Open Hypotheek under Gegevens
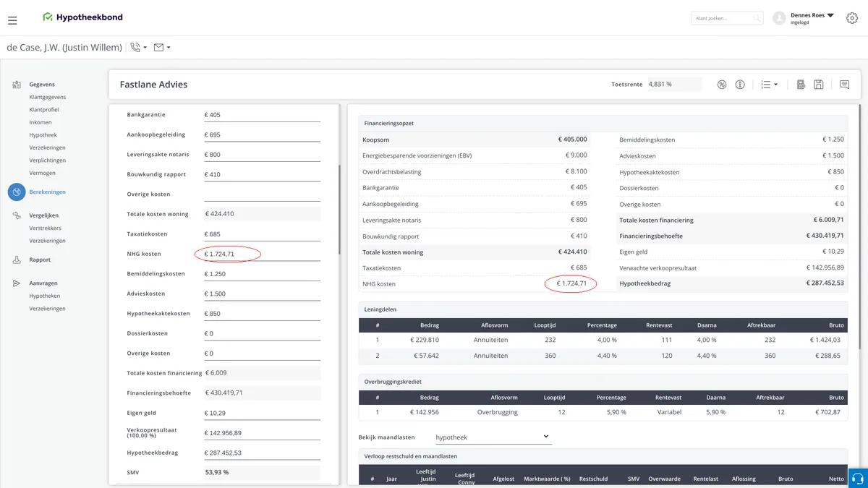Image resolution: width=868 pixels, height=488 pixels. [x=43, y=135]
